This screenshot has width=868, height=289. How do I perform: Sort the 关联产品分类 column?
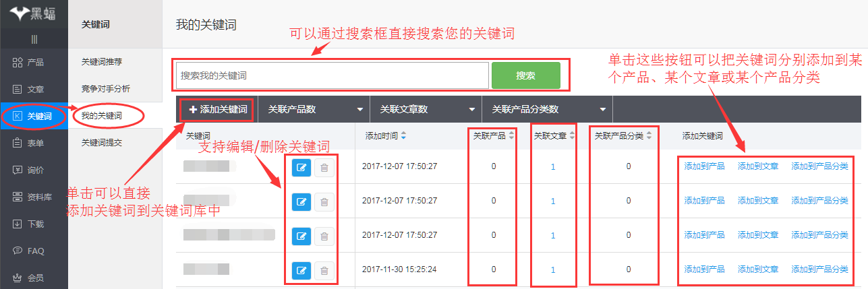pos(649,135)
